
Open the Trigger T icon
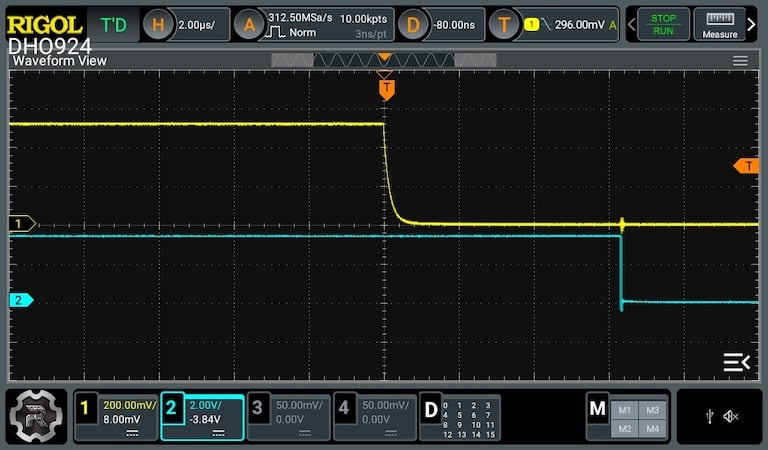click(x=504, y=24)
